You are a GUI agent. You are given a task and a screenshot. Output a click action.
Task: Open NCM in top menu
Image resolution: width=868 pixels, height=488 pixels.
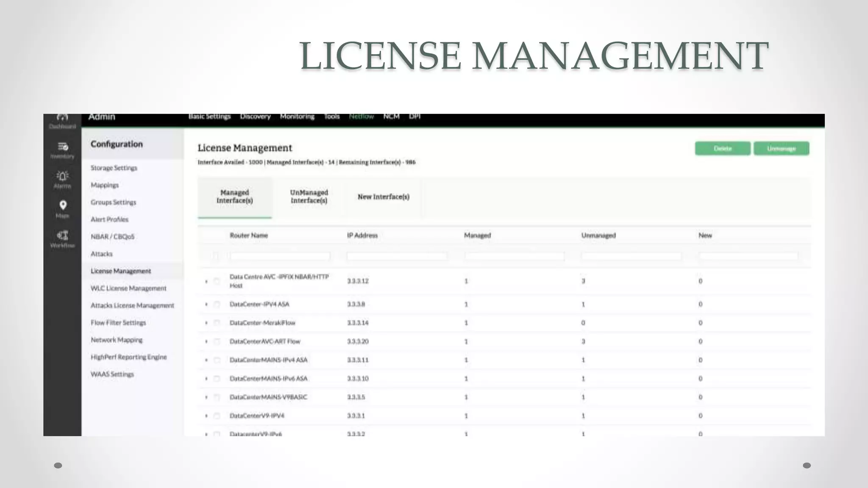click(x=391, y=116)
